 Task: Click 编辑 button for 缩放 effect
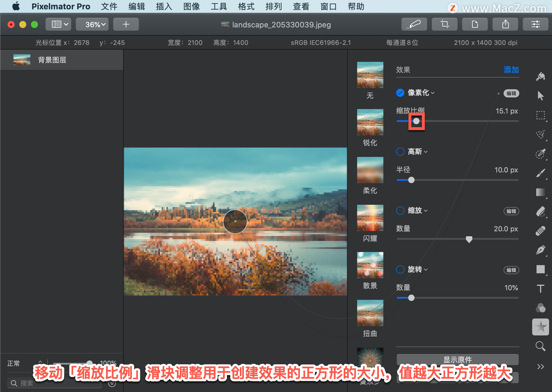click(511, 211)
